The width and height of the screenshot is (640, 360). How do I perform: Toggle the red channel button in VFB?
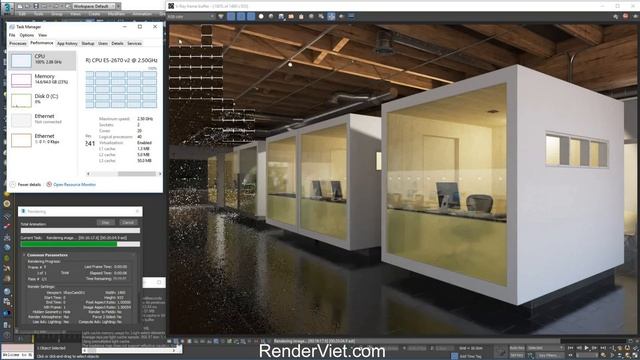tap(231, 16)
